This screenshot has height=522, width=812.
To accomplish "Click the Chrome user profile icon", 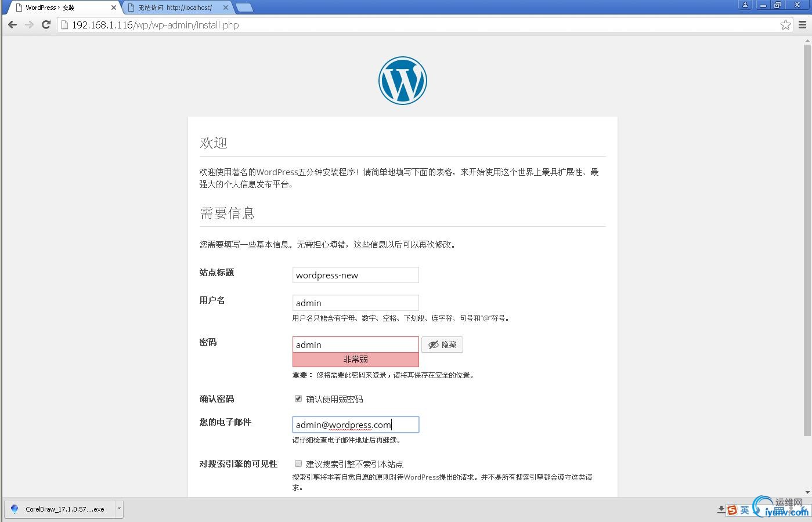I will pyautogui.click(x=745, y=5).
